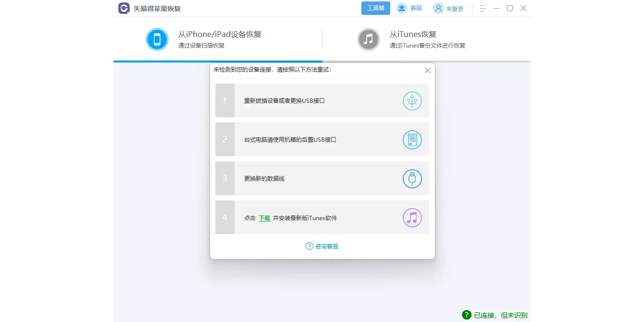Open the 工具箱 toolbox button

pyautogui.click(x=376, y=8)
